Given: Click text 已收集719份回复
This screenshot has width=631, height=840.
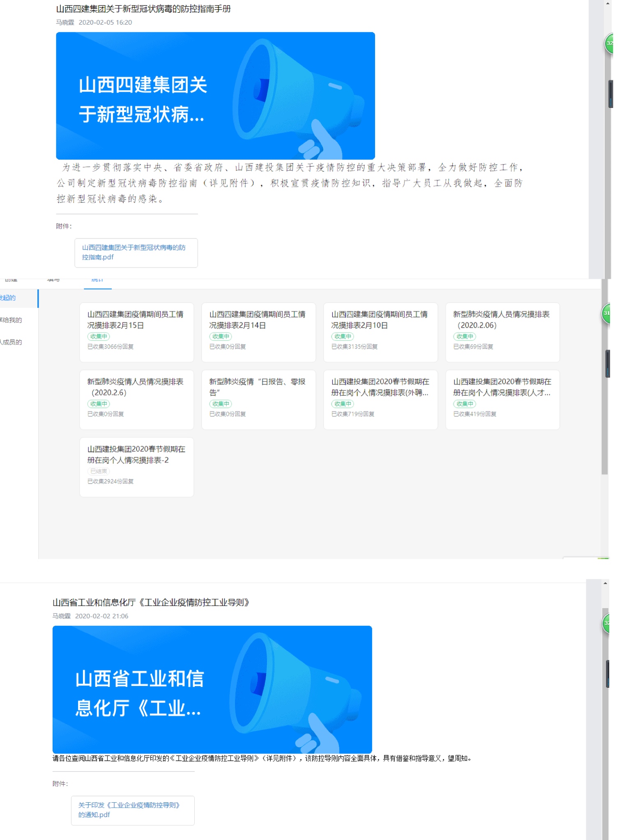Looking at the screenshot, I should click(x=353, y=414).
